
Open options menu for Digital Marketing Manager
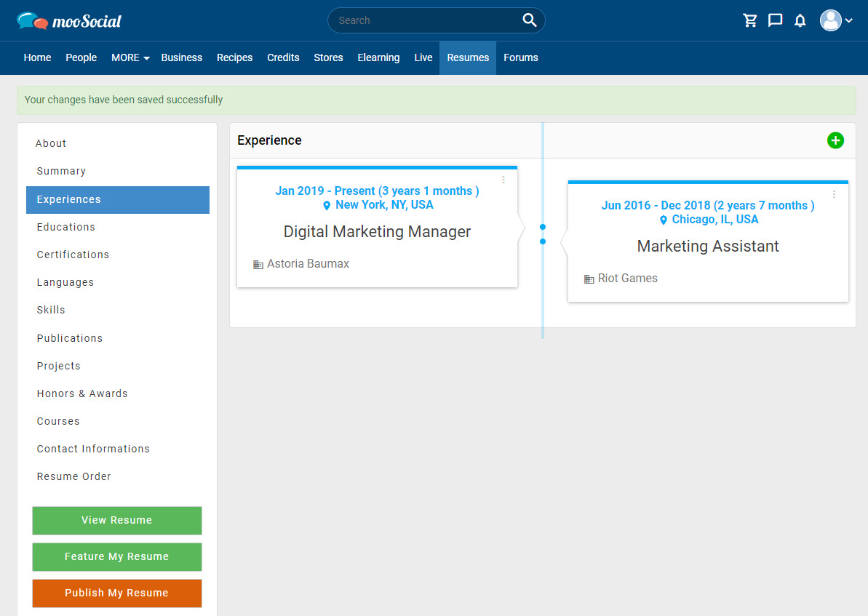point(503,180)
